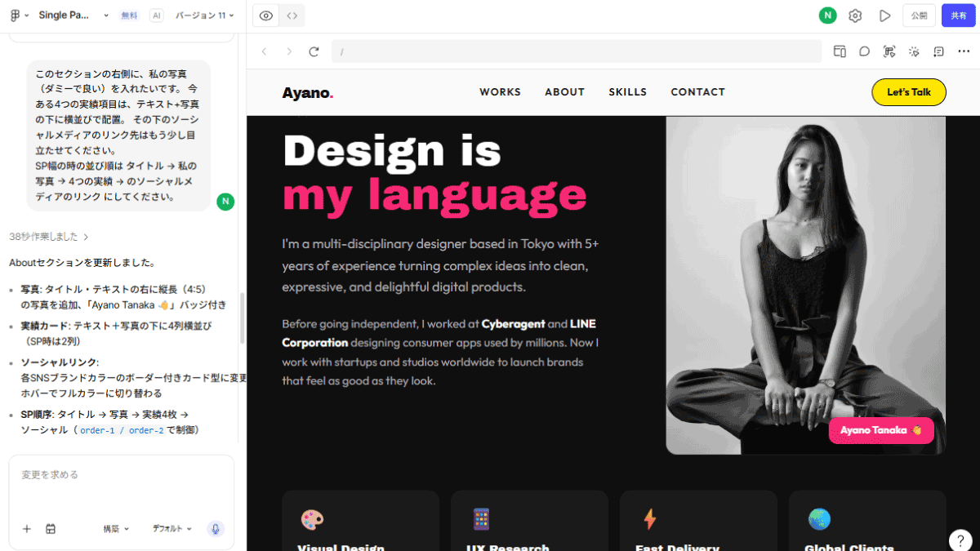Open the green N user avatar in the header

click(x=828, y=16)
